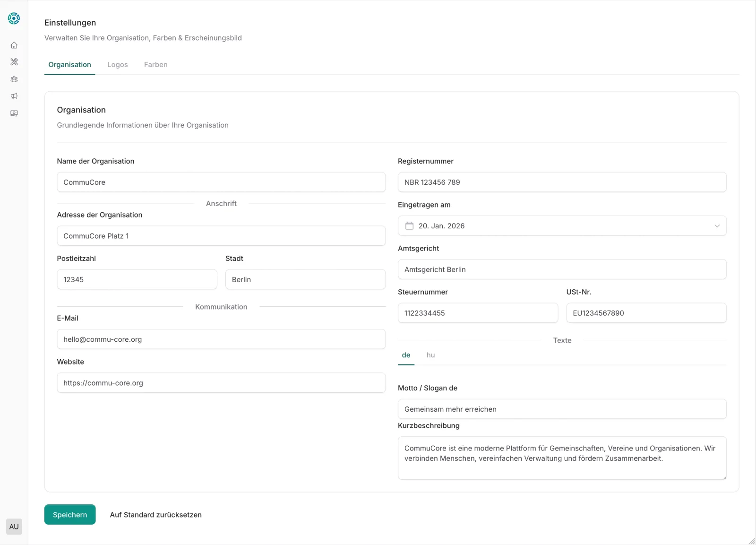This screenshot has height=545, width=756.
Task: Click the E-Mail input field
Action: [221, 339]
